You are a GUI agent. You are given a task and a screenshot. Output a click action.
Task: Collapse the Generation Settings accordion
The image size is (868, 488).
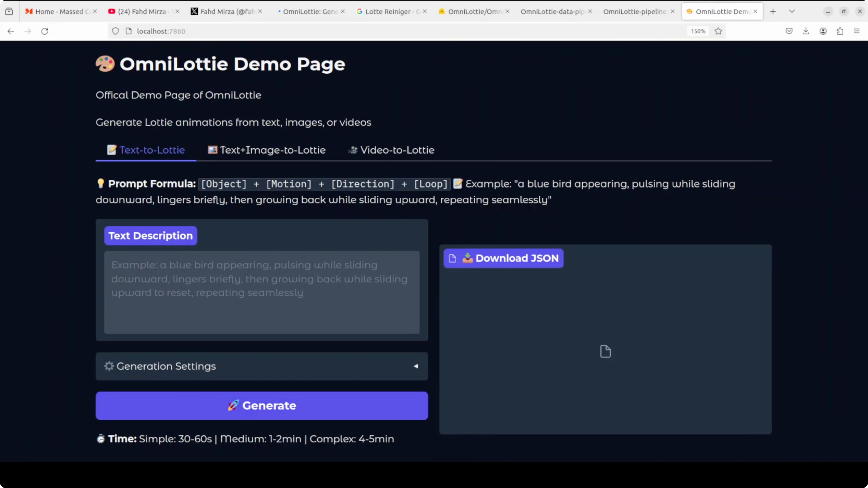coord(415,366)
